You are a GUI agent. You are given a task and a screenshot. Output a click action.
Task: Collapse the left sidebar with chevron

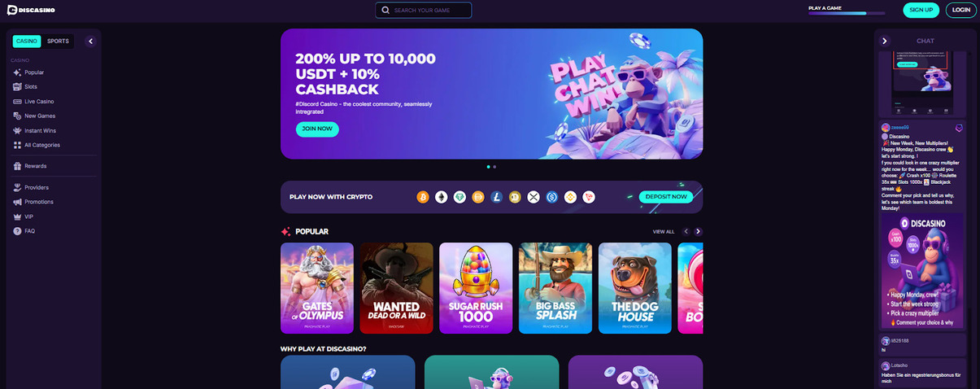90,41
